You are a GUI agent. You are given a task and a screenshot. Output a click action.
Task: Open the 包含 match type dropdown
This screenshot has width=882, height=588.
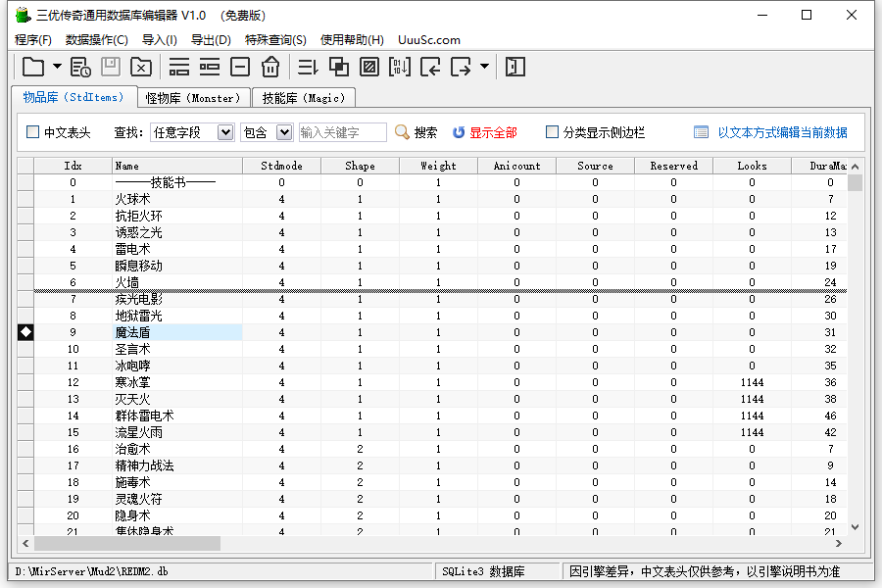(284, 132)
